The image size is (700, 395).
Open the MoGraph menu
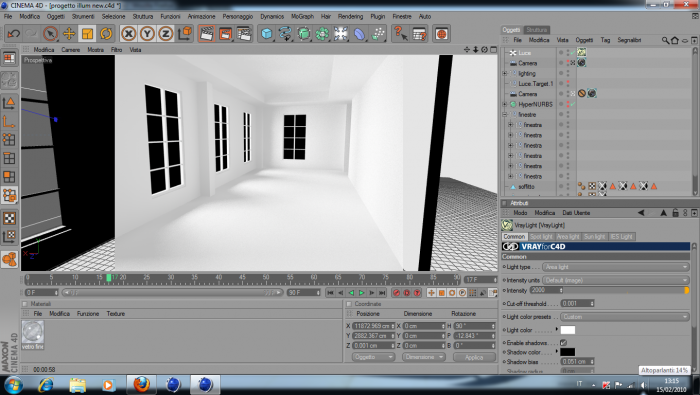(302, 17)
